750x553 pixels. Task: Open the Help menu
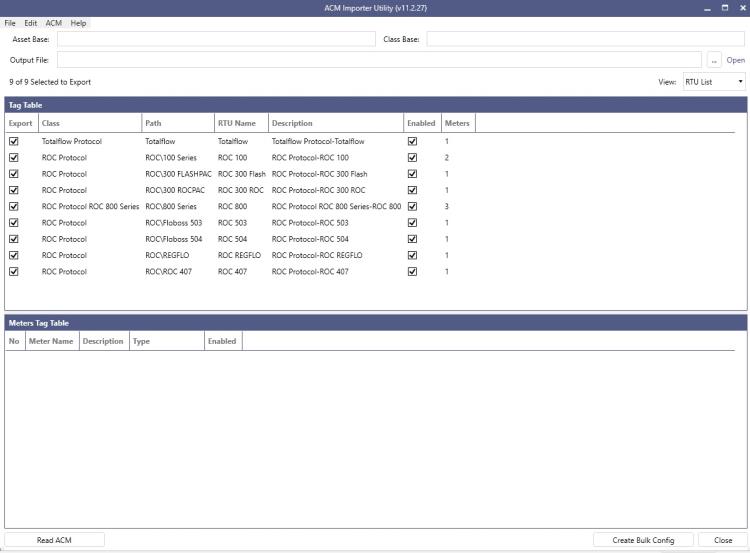pyautogui.click(x=78, y=23)
